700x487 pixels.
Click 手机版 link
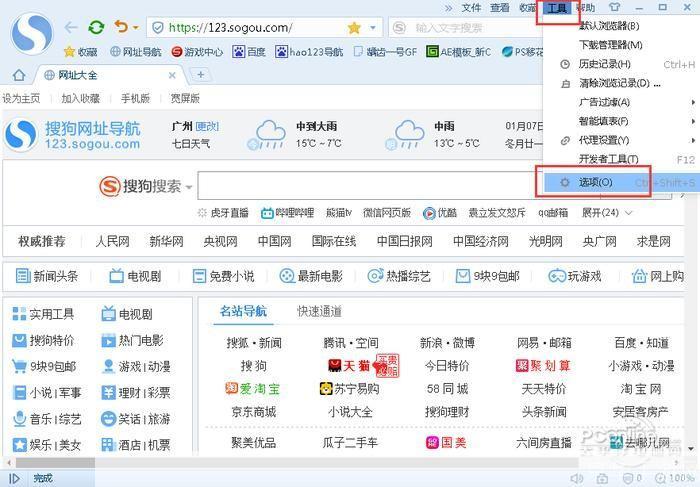[135, 98]
